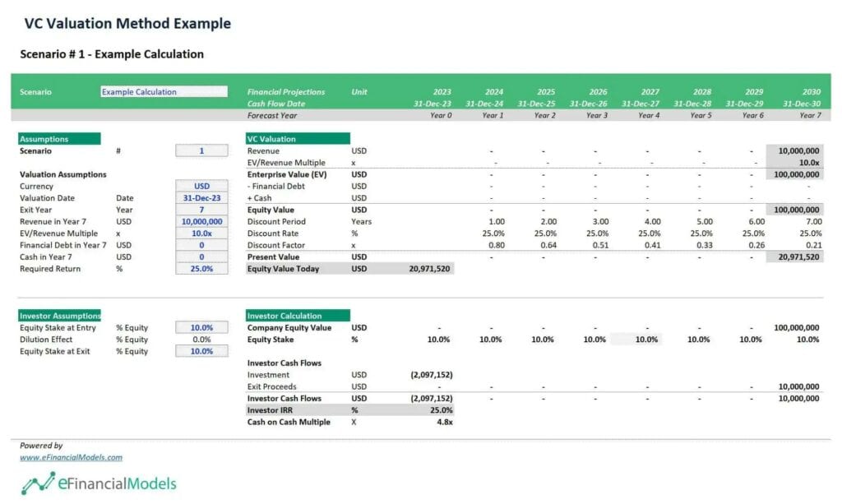This screenshot has height=504, width=842.
Task: Click the 'Scenario # 1 - Example Calculation' subtitle
Action: [112, 54]
